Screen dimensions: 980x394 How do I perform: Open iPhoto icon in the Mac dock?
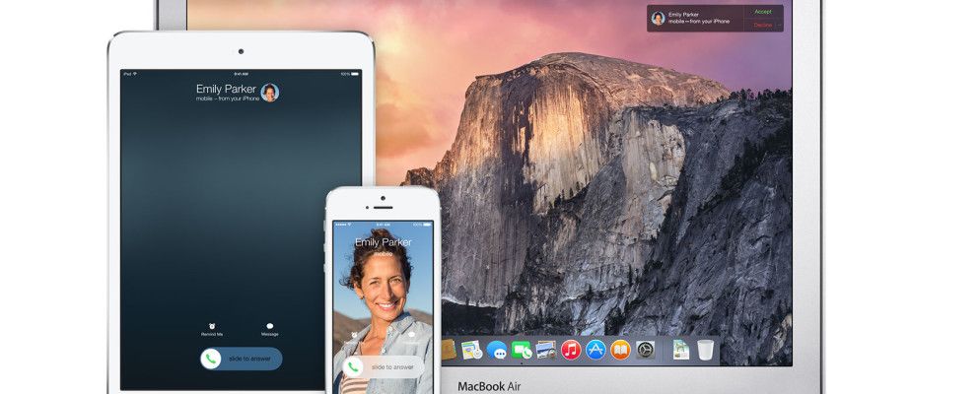(x=546, y=350)
